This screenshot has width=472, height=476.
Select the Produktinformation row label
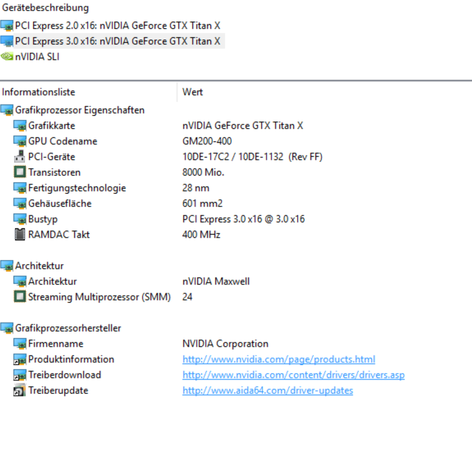click(71, 359)
